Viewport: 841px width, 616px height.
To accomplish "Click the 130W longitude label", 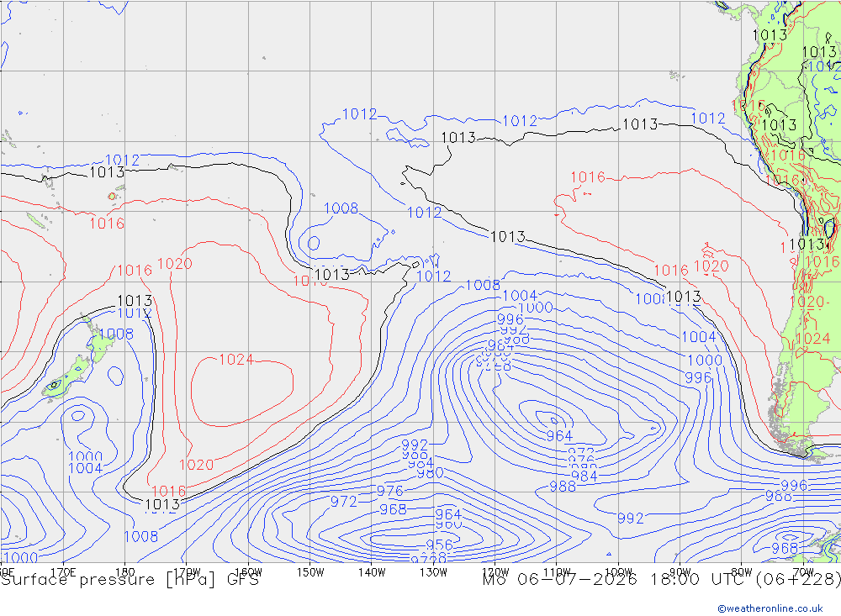I will pos(433,572).
